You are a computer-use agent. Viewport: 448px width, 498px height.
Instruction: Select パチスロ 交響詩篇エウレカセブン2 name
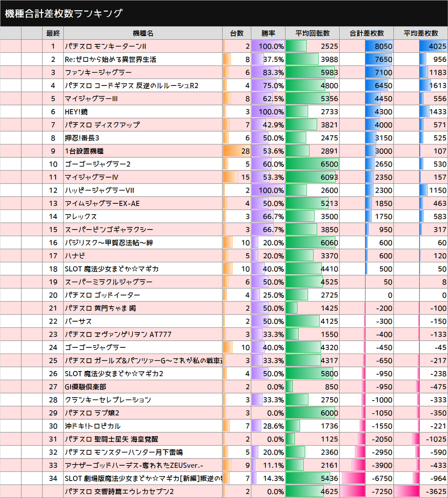[119, 491]
